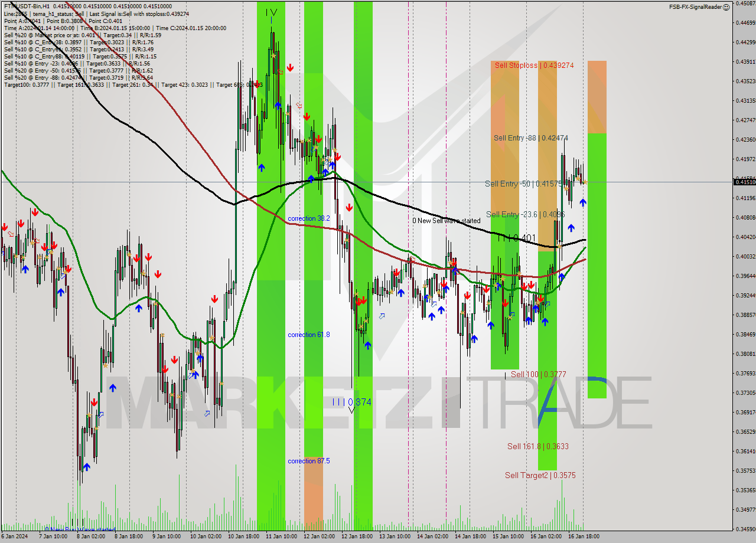Viewport: 756px width, 543px height.
Task: Click the 'Sell %20 @ Entry -88' line
Action: (78, 77)
